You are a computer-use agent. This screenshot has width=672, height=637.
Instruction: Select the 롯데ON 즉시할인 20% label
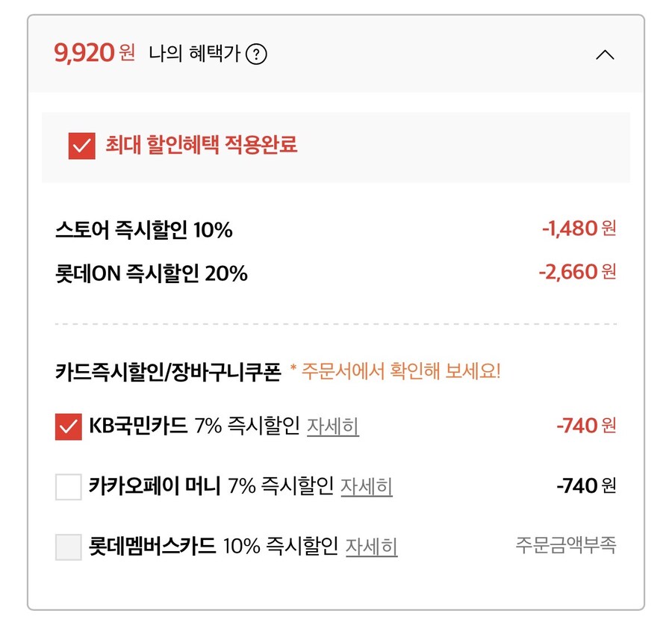point(151,273)
